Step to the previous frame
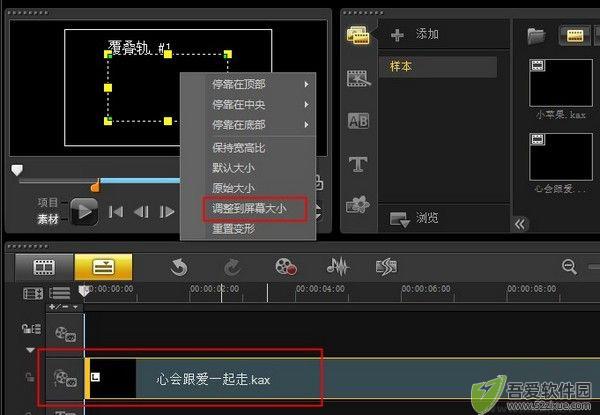This screenshot has width=600, height=415. pyautogui.click(x=141, y=212)
